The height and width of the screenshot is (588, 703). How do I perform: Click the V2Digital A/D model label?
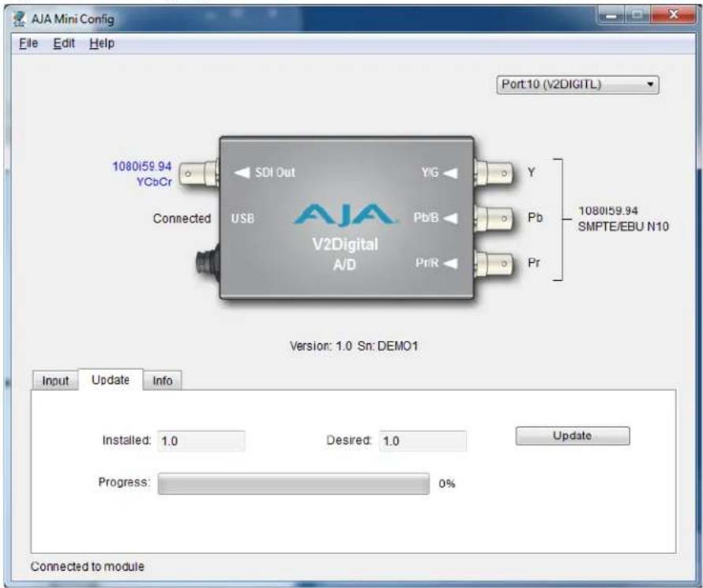(344, 254)
